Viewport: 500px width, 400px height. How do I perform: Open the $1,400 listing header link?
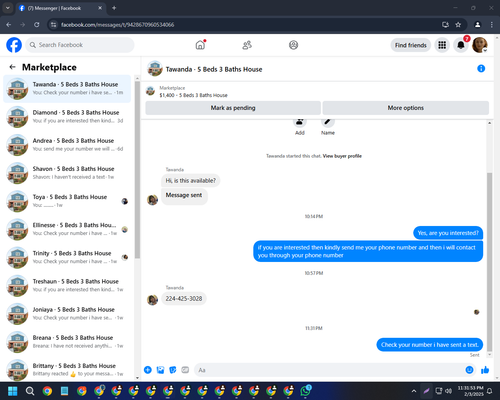click(193, 95)
